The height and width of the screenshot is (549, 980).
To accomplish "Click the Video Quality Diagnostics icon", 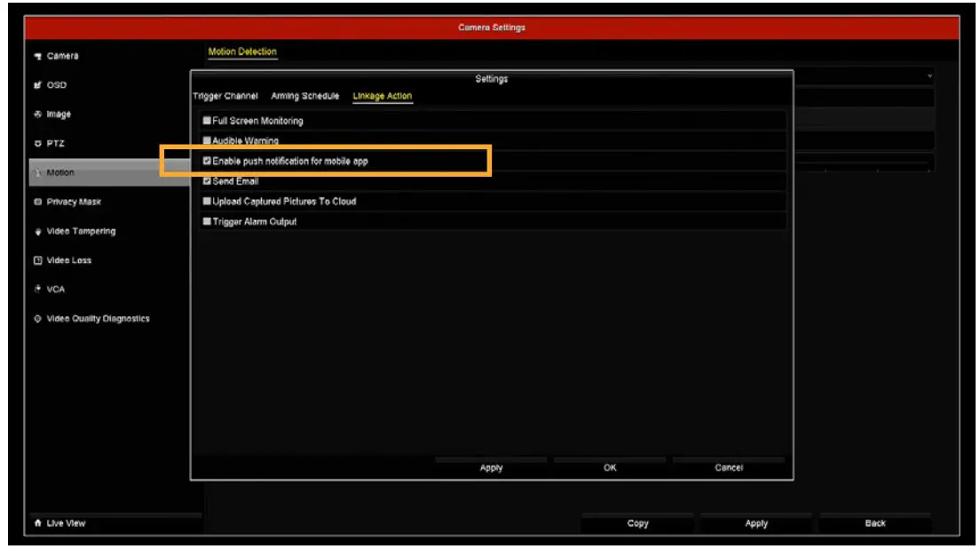I will (37, 319).
